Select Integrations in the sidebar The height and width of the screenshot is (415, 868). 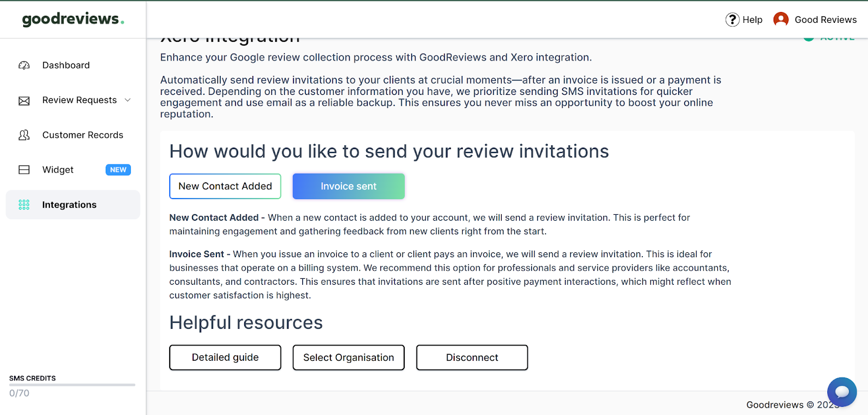click(x=73, y=205)
